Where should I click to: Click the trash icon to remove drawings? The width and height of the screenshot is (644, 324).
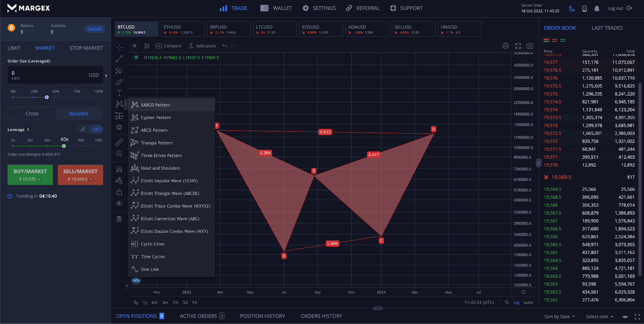119,219
